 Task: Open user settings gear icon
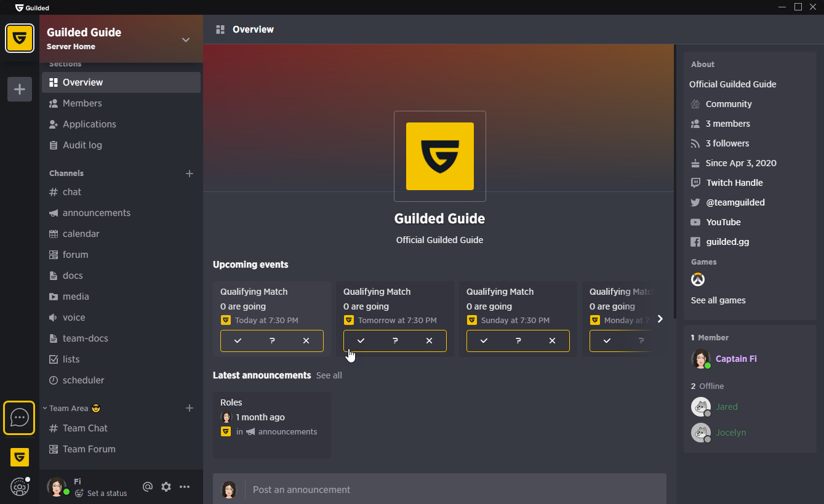pyautogui.click(x=166, y=487)
